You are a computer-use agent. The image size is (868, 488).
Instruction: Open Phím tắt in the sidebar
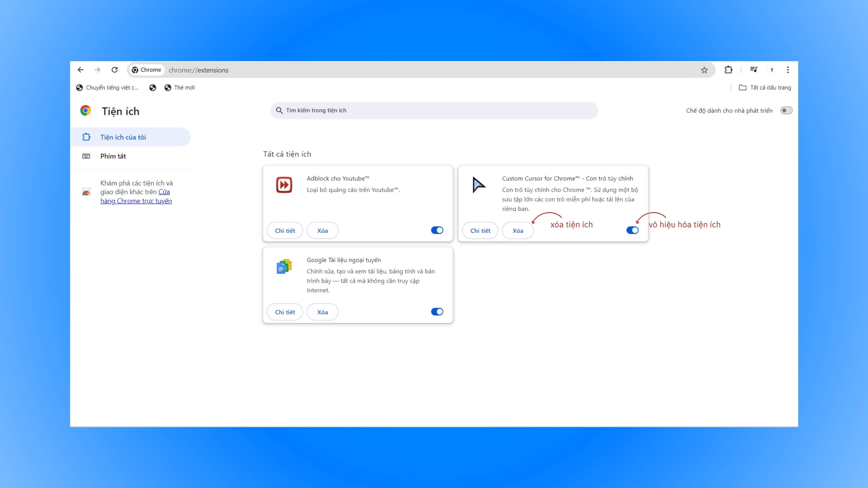click(x=130, y=156)
